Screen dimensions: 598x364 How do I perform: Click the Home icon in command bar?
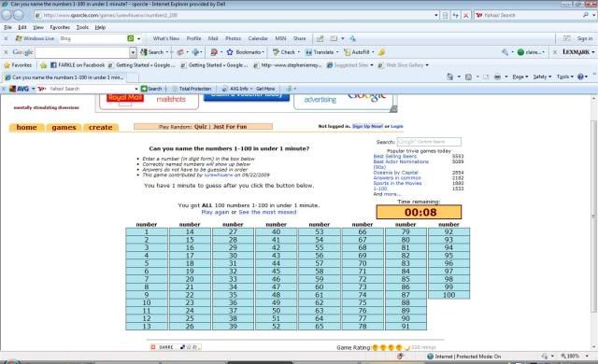click(x=450, y=77)
